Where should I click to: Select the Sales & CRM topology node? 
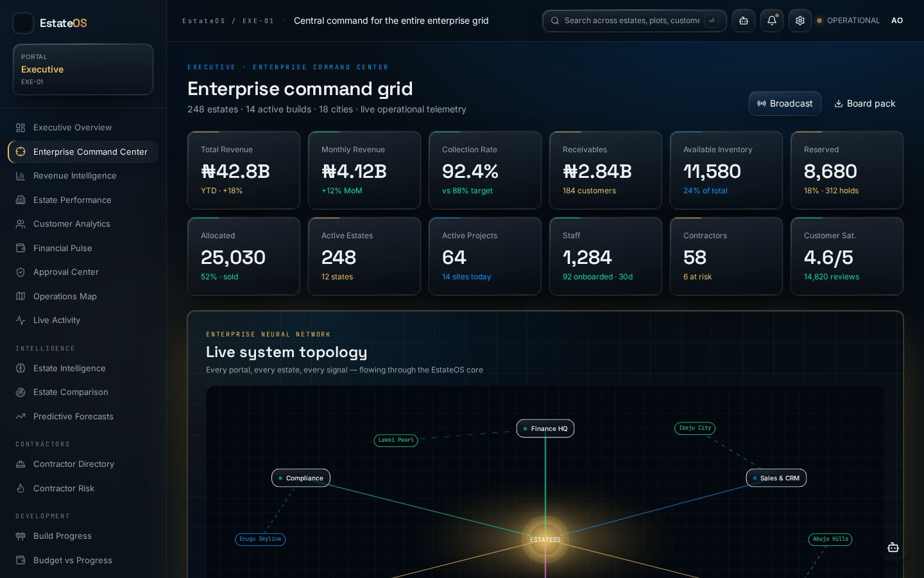click(x=776, y=478)
